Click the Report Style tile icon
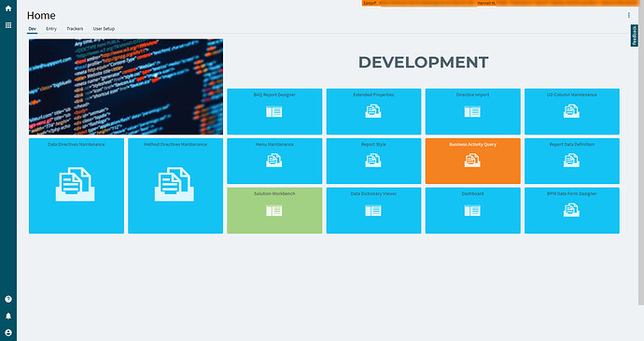Viewport: 644px width, 341px height. click(373, 160)
